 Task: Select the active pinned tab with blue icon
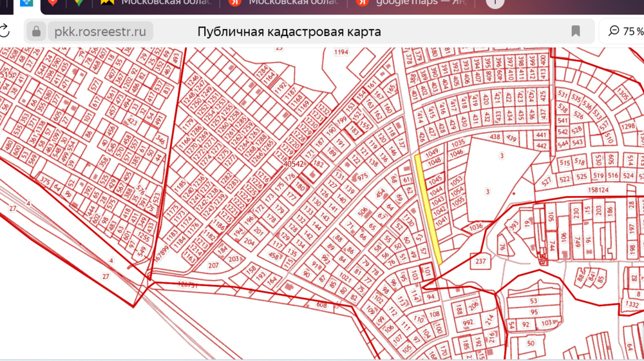(x=26, y=3)
